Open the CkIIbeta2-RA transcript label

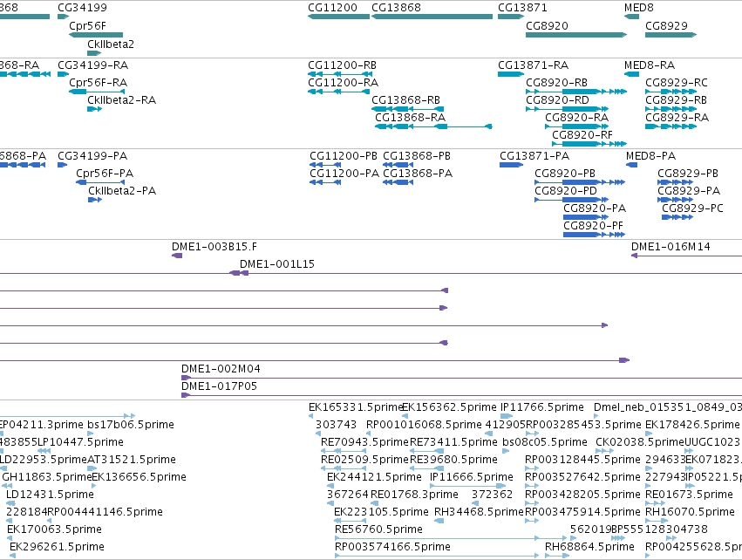point(121,100)
